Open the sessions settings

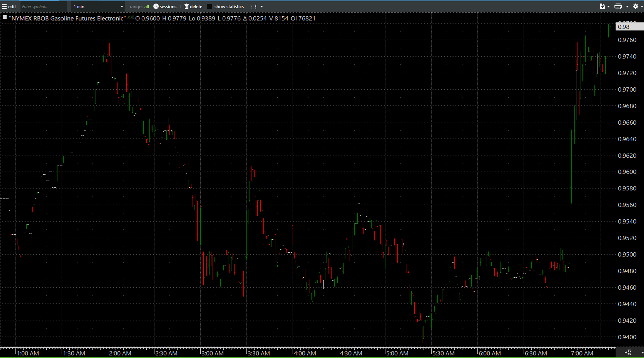point(165,7)
